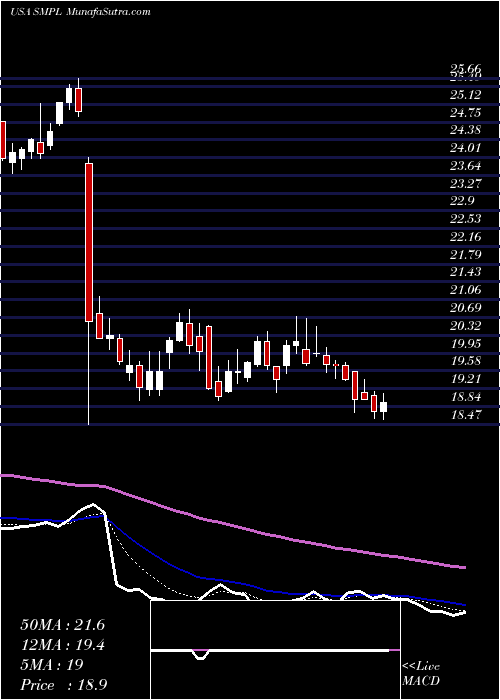Click the <<Live MACD label
The width and height of the screenshot is (500, 700).
tap(421, 673)
